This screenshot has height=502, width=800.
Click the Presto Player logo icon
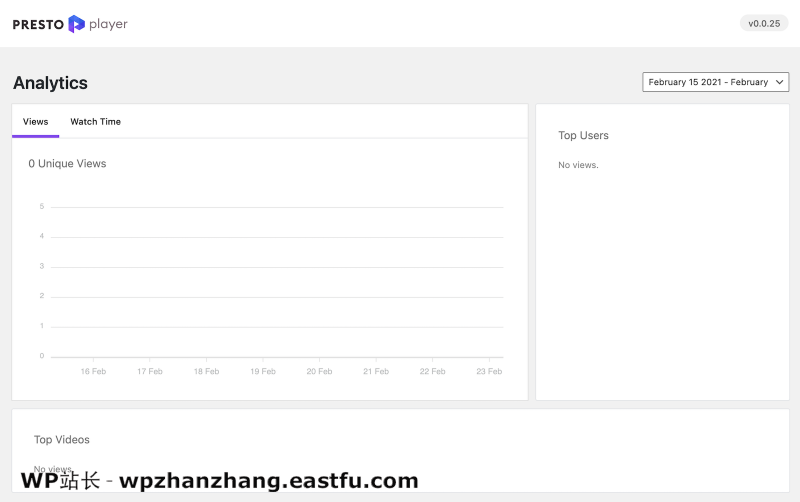point(77,24)
